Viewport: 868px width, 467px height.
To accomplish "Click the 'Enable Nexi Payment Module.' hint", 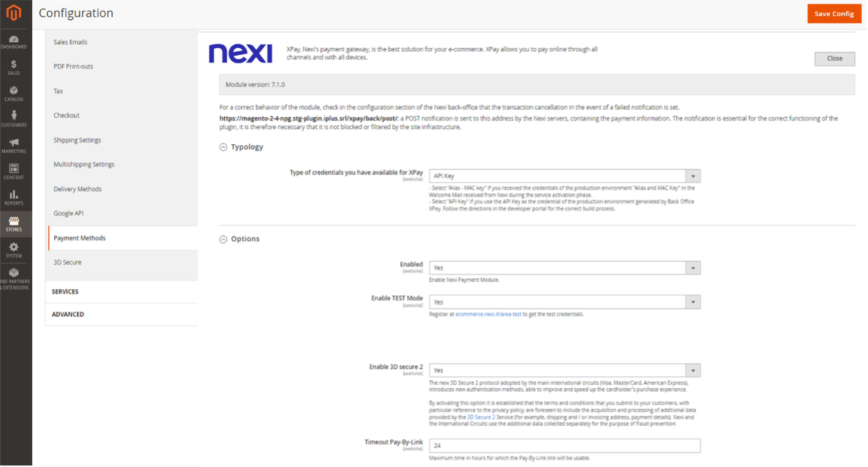I will [464, 280].
